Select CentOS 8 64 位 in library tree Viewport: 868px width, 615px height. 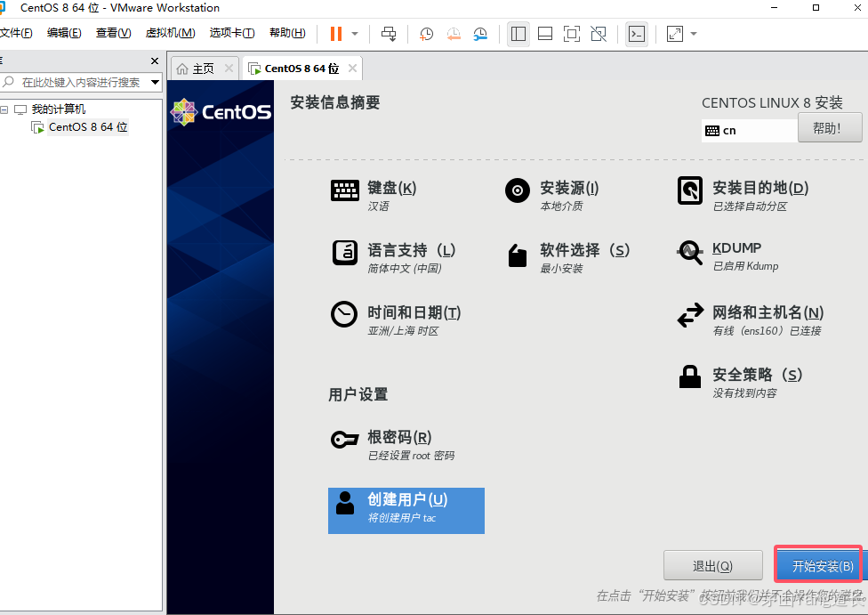tap(88, 127)
